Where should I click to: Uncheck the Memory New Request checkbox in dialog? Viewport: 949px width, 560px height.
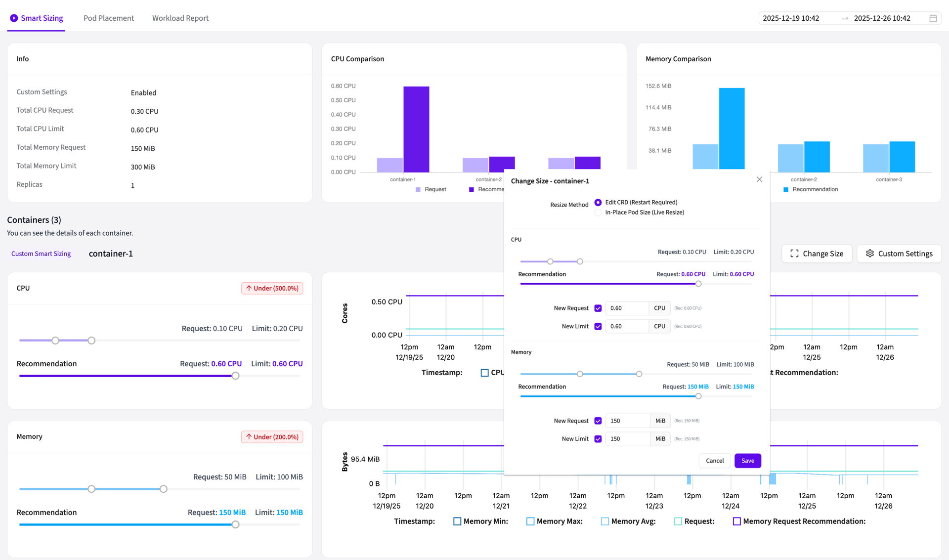pyautogui.click(x=598, y=421)
